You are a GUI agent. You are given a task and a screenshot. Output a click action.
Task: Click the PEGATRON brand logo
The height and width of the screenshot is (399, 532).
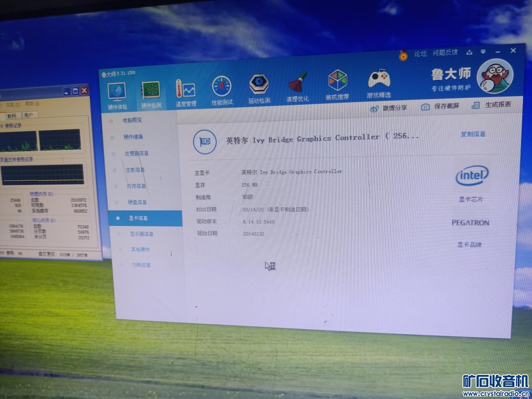point(470,223)
